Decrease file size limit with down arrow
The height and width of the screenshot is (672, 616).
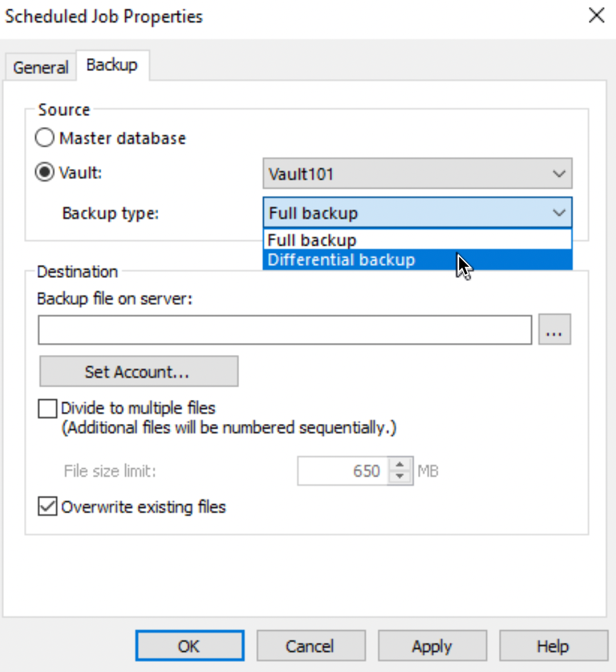[x=400, y=477]
